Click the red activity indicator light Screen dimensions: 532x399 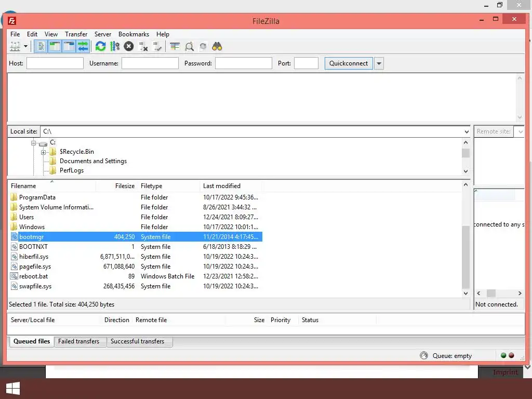click(x=511, y=355)
